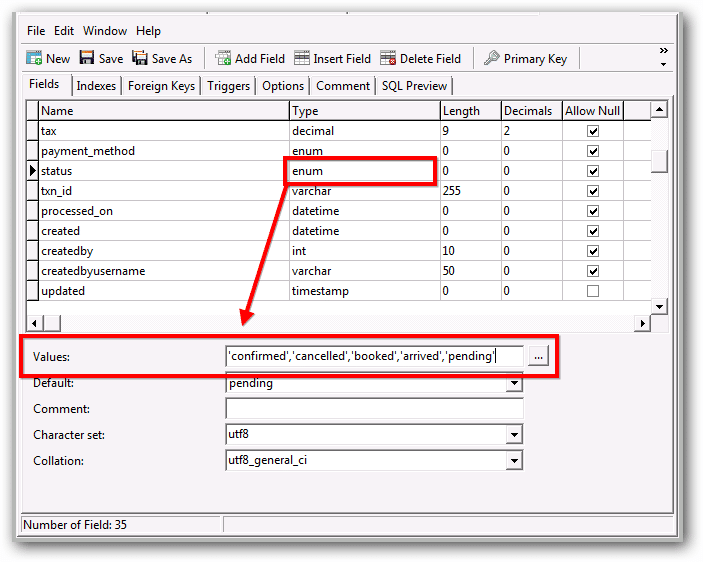Viewport: 703px width, 562px height.
Task: Click the horizontal scroll right arrow
Action: [x=643, y=323]
